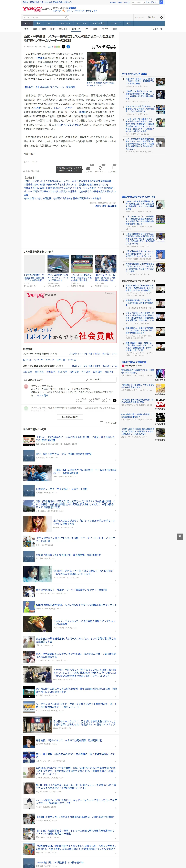This screenshot has height=868, width=186.
Task: Click the scroll-to-top arrow button
Action: (x=180, y=537)
